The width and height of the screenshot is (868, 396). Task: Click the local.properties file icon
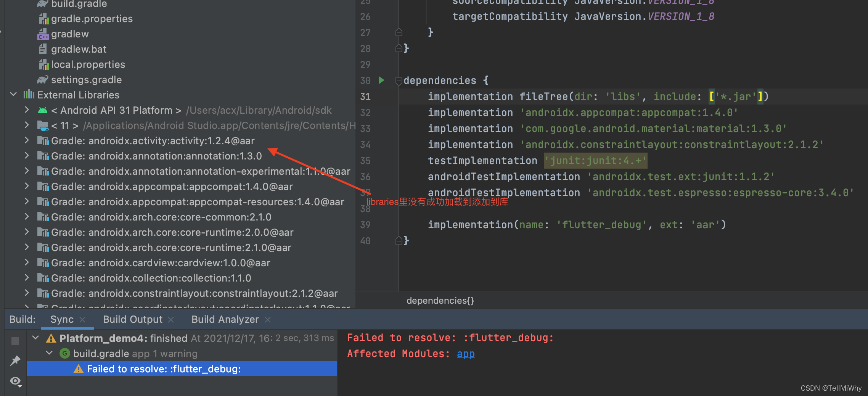pos(43,64)
